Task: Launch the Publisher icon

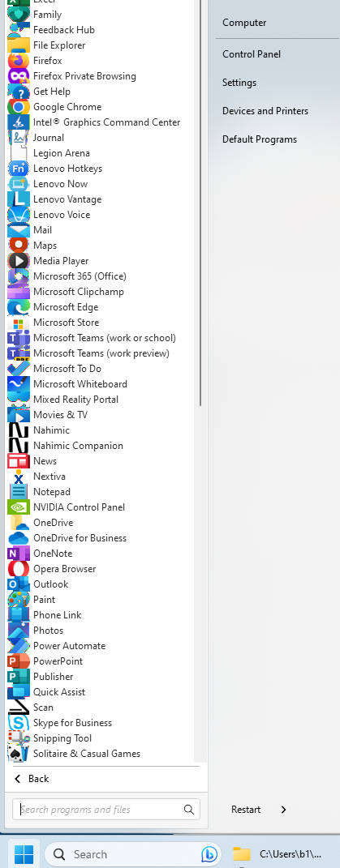Action: (19, 677)
